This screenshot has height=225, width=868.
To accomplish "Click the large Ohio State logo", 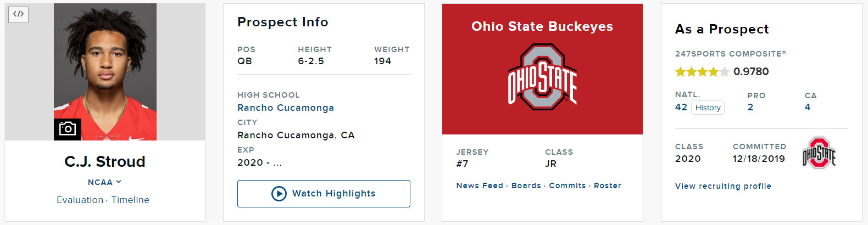I will point(542,77).
